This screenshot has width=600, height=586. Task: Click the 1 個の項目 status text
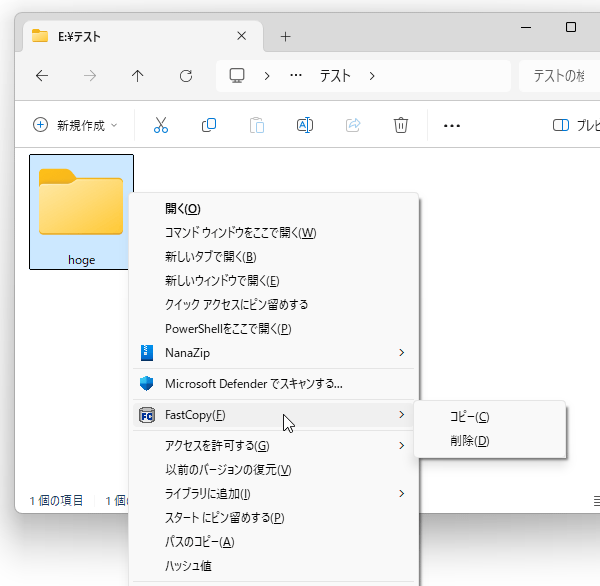pos(56,501)
